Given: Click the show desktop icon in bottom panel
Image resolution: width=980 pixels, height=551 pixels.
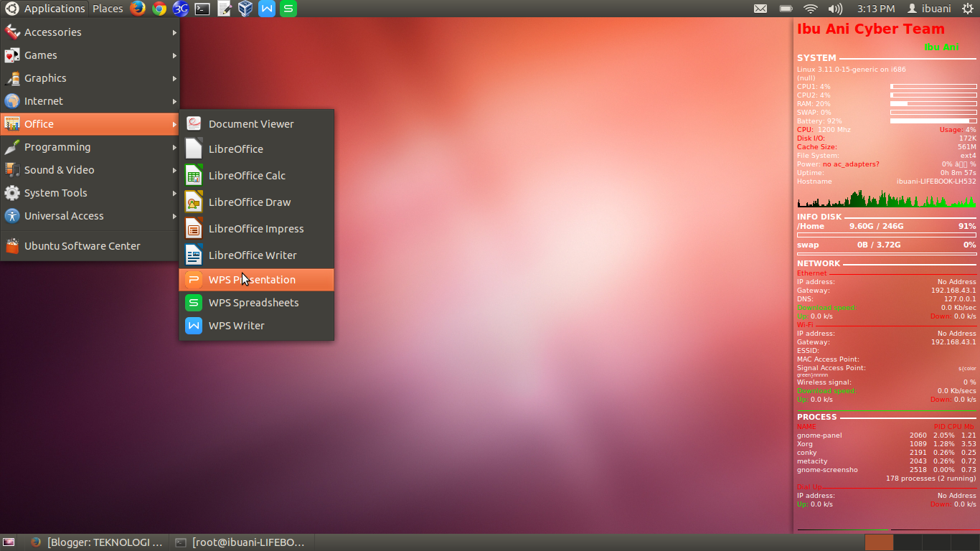Looking at the screenshot, I should [9, 542].
